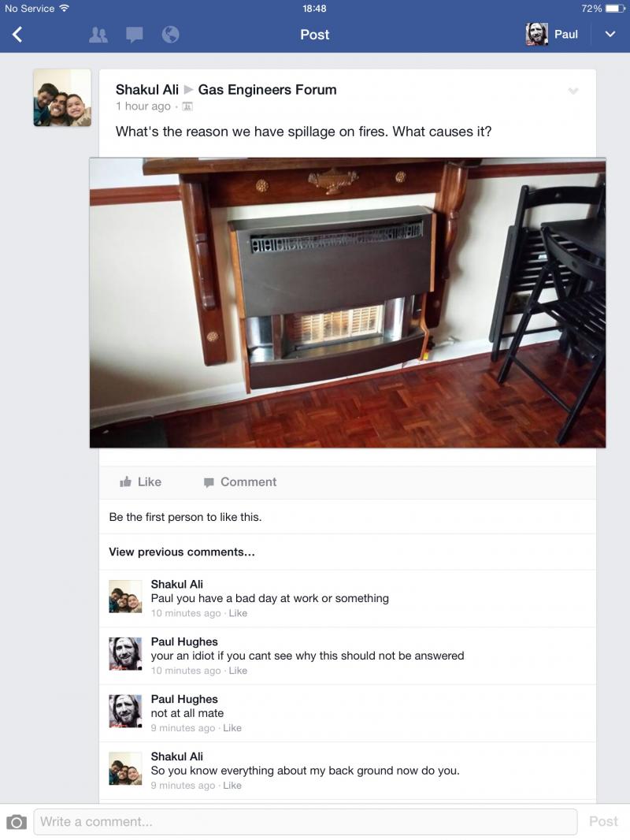Open account dropdown arrow beside Paul

[x=610, y=35]
